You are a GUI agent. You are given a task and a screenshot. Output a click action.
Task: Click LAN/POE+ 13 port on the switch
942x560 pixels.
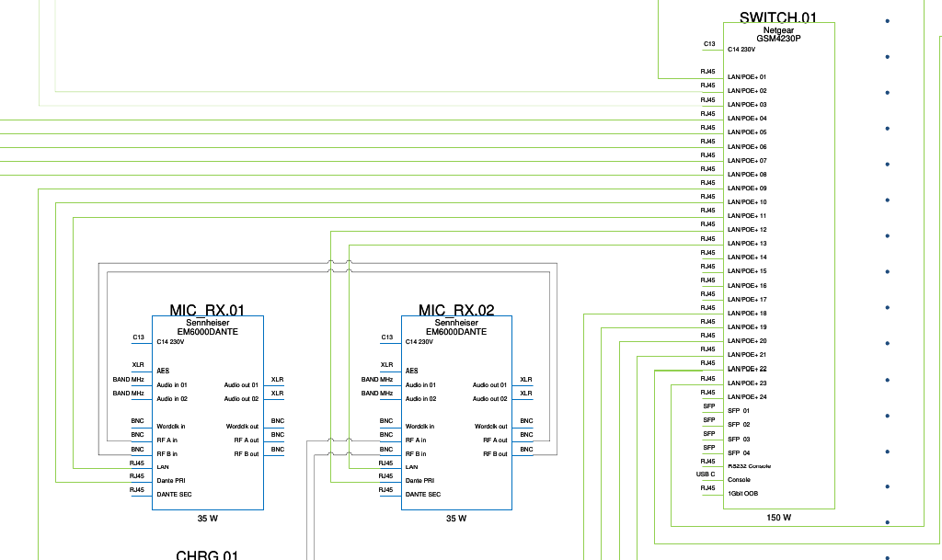point(746,244)
